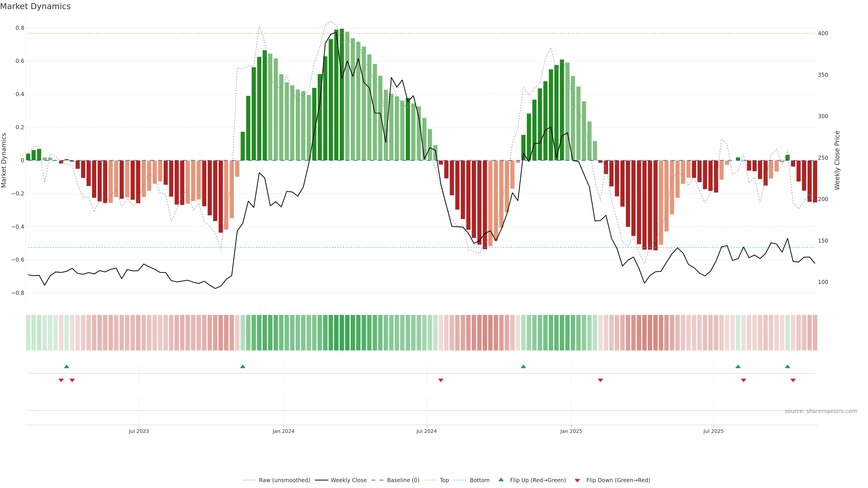The height and width of the screenshot is (488, 868).
Task: Click the Jan 2024 x-axis label
Action: 283,431
